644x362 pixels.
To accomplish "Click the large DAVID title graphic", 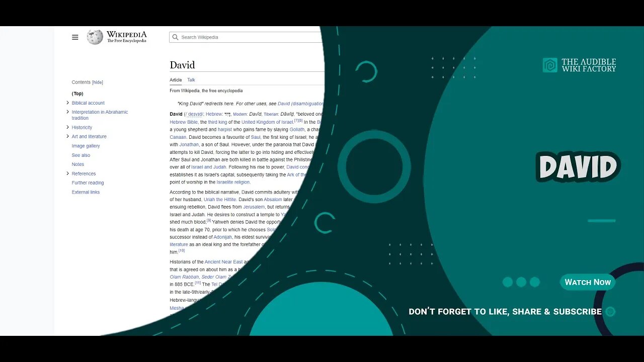I will click(x=578, y=167).
